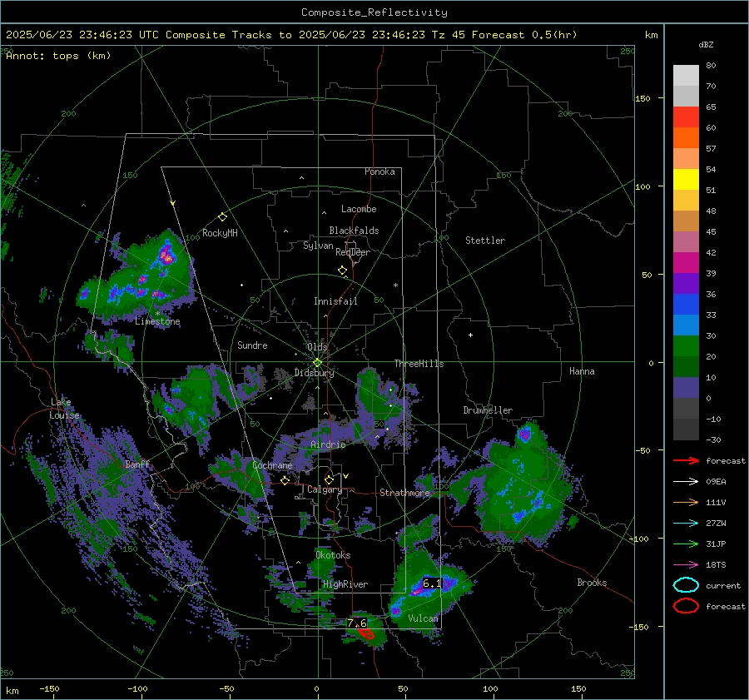Image resolution: width=749 pixels, height=700 pixels.
Task: Click the Vulcan label
Action: pos(424,618)
